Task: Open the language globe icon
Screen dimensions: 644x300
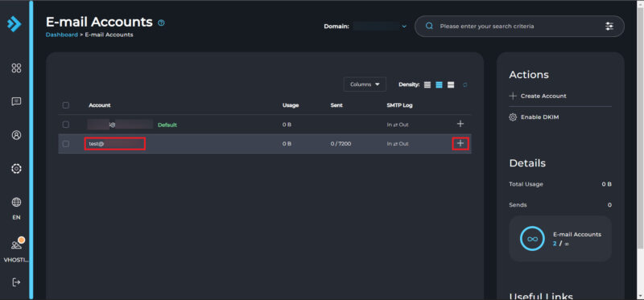Action: [16, 203]
